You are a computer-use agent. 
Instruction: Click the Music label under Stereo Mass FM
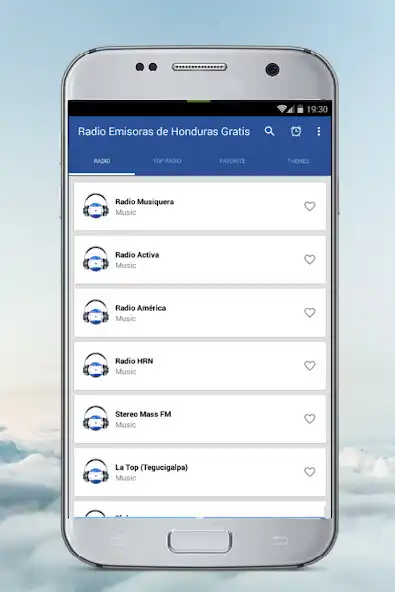(x=126, y=425)
